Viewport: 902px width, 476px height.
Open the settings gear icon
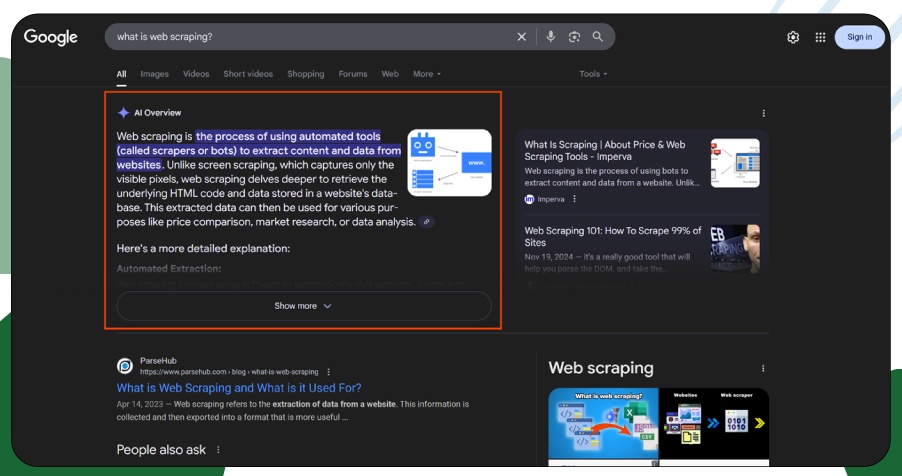793,37
